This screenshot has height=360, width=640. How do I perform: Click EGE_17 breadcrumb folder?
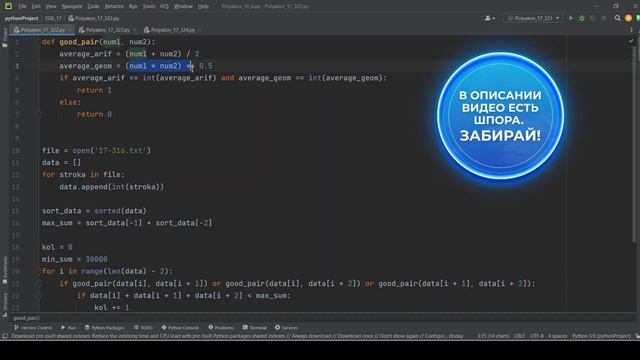click(53, 18)
